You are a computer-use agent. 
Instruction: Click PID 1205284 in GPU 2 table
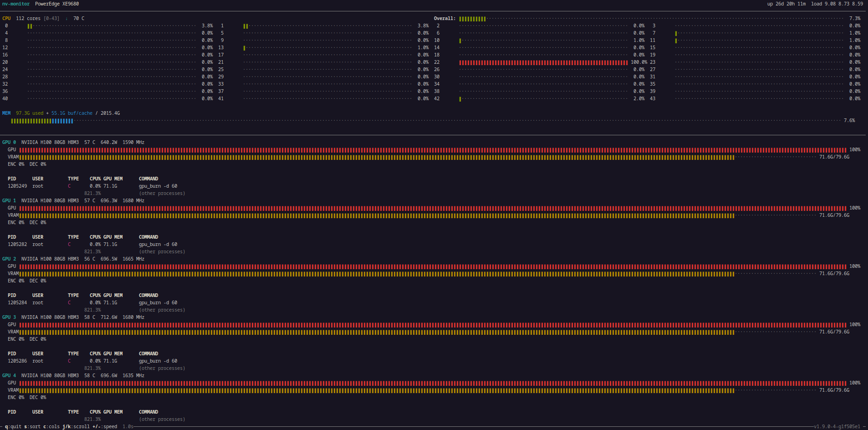pyautogui.click(x=17, y=303)
